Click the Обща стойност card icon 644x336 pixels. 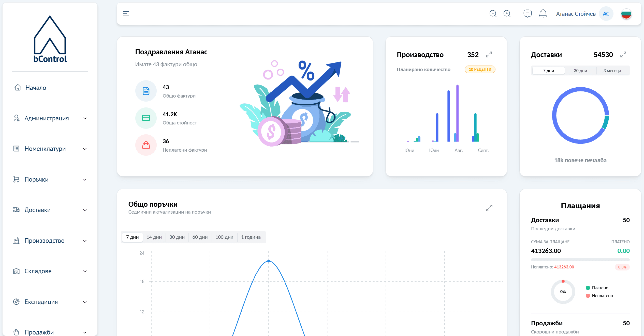[146, 118]
